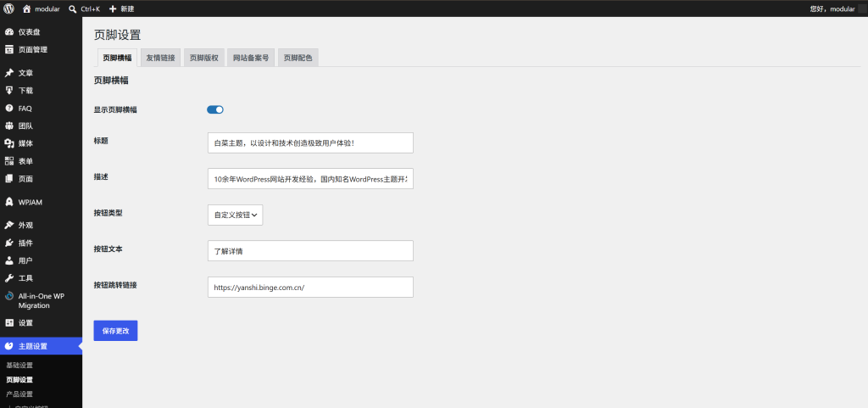The image size is (868, 408).
Task: Click the 页脚设置 page heading
Action: click(x=117, y=35)
